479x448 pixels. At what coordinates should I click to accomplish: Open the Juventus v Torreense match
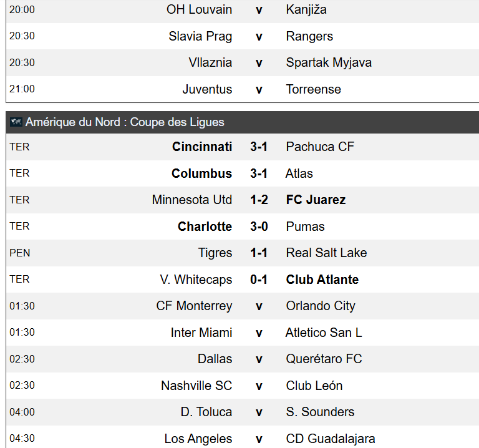243,89
